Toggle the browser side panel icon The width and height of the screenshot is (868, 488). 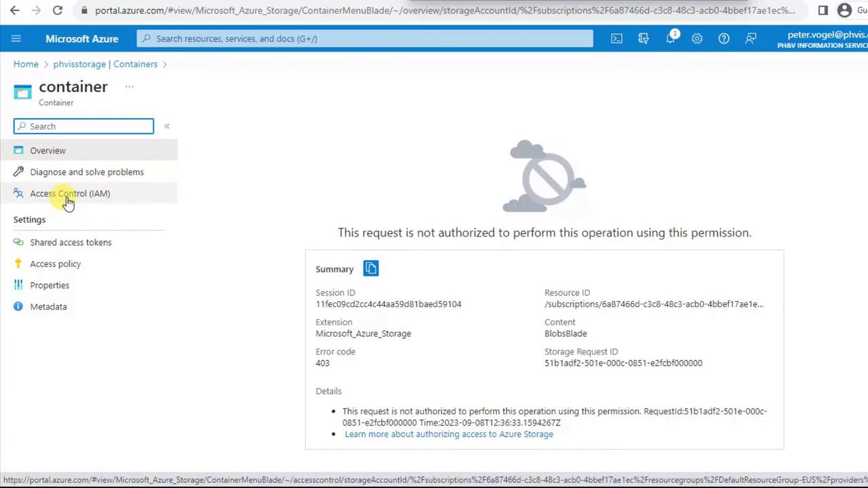click(823, 10)
